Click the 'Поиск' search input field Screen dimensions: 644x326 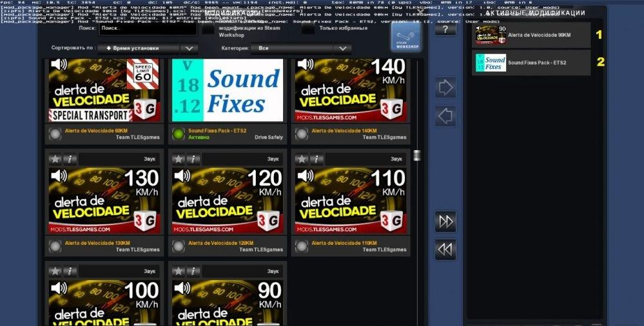(148, 29)
